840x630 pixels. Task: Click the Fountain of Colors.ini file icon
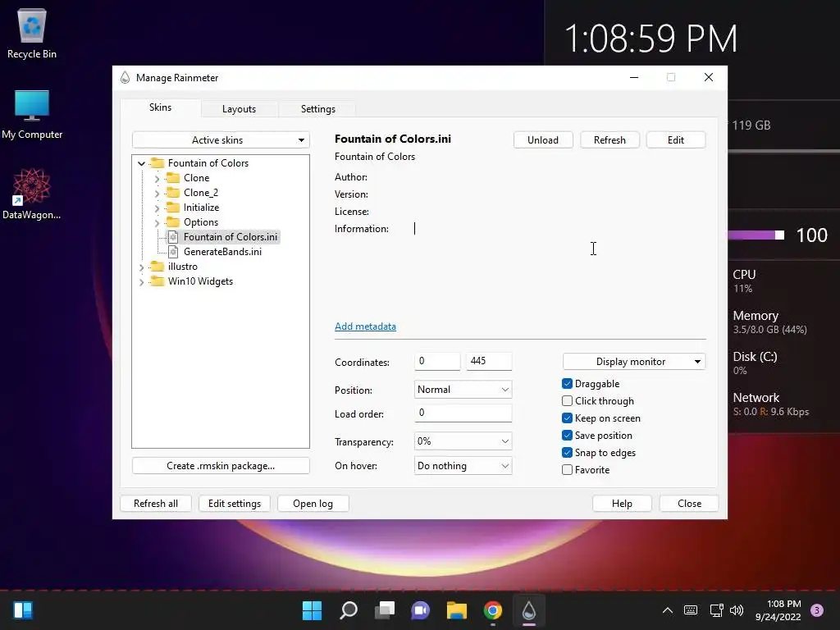[x=173, y=237]
